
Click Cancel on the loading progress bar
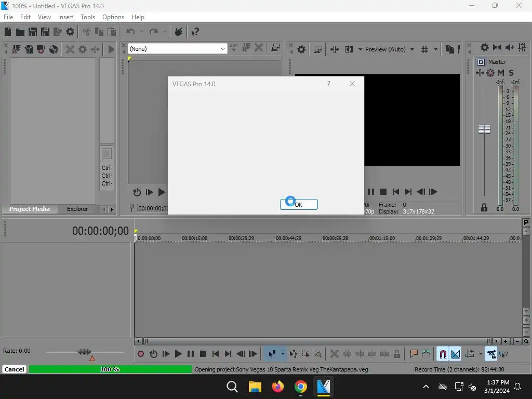point(14,369)
